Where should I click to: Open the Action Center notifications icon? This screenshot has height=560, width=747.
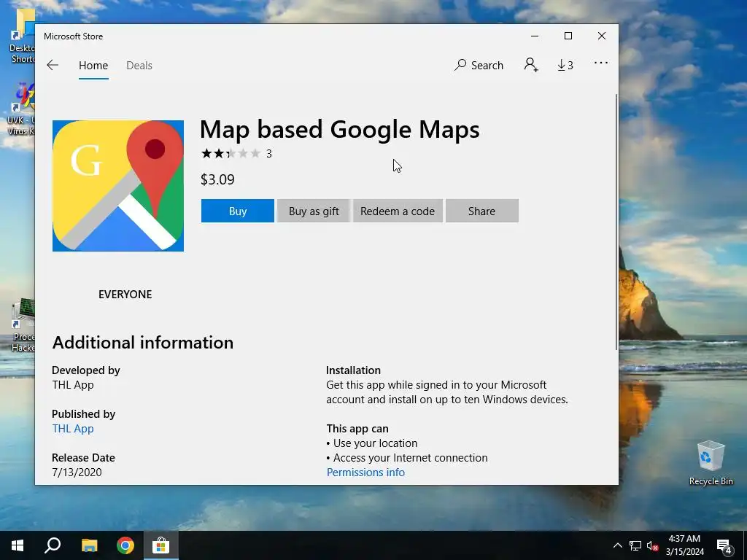pyautogui.click(x=724, y=546)
